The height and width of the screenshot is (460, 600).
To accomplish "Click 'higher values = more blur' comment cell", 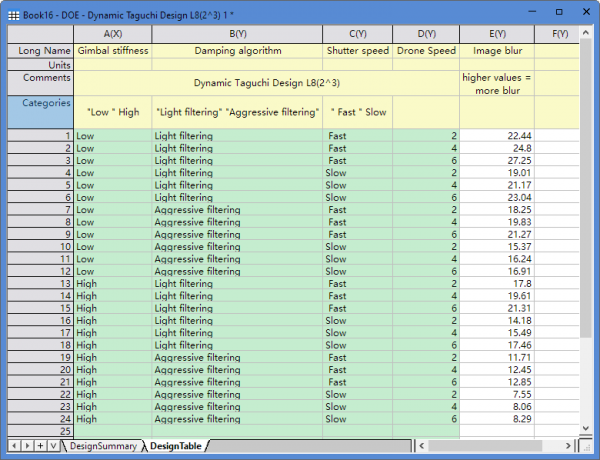I will coord(497,84).
